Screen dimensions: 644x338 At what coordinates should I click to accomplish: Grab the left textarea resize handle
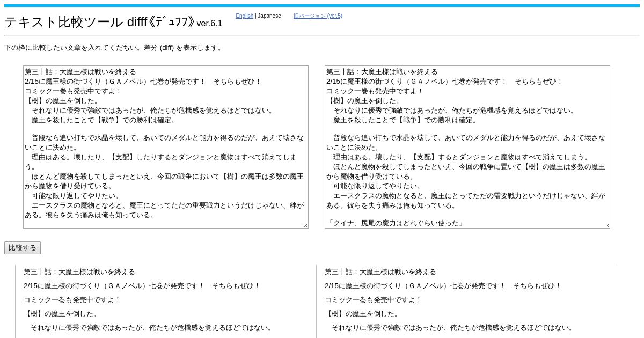tap(306, 226)
